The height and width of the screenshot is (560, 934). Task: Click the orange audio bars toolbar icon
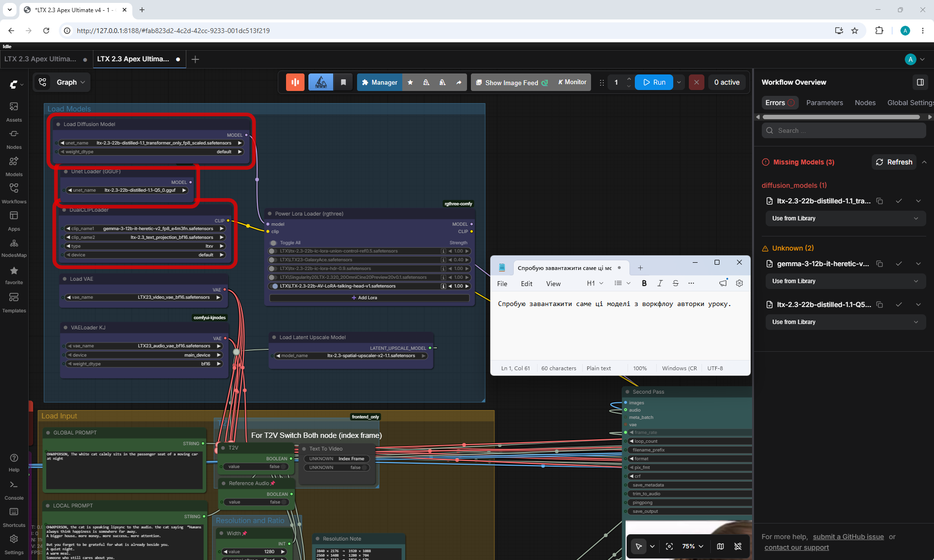coord(295,82)
